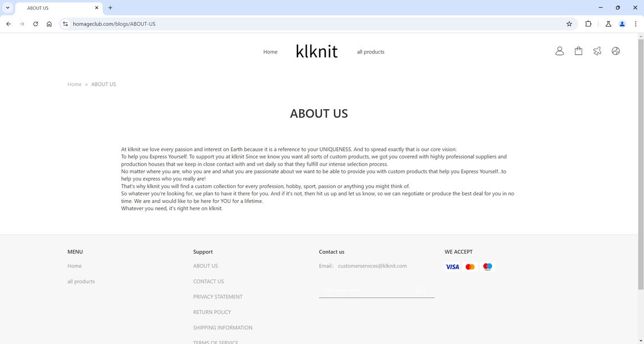Submit newsletter email with the envelope icon
This screenshot has width=644, height=344.
tap(420, 289)
